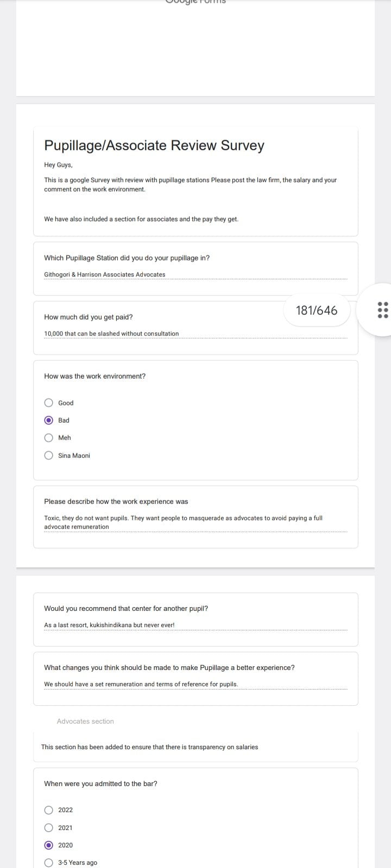The height and width of the screenshot is (868, 391).
Task: Click the Google Forms header text
Action: coord(195,2)
